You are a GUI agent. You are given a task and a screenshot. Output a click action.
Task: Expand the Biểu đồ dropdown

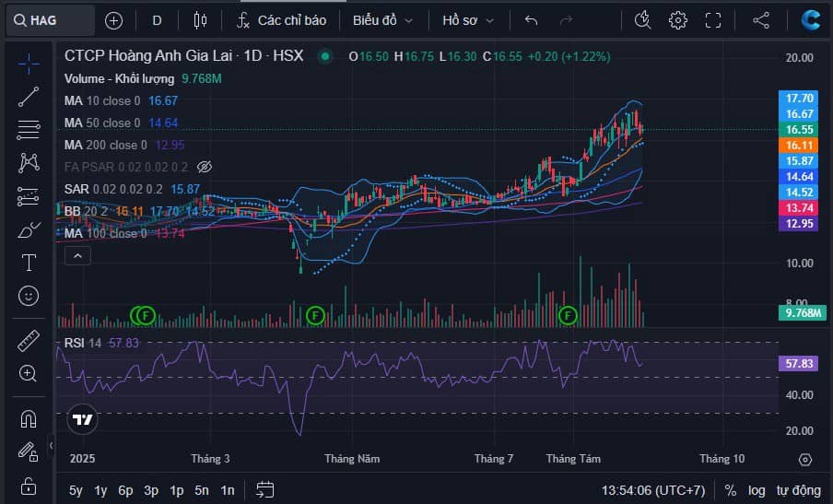[x=382, y=20]
